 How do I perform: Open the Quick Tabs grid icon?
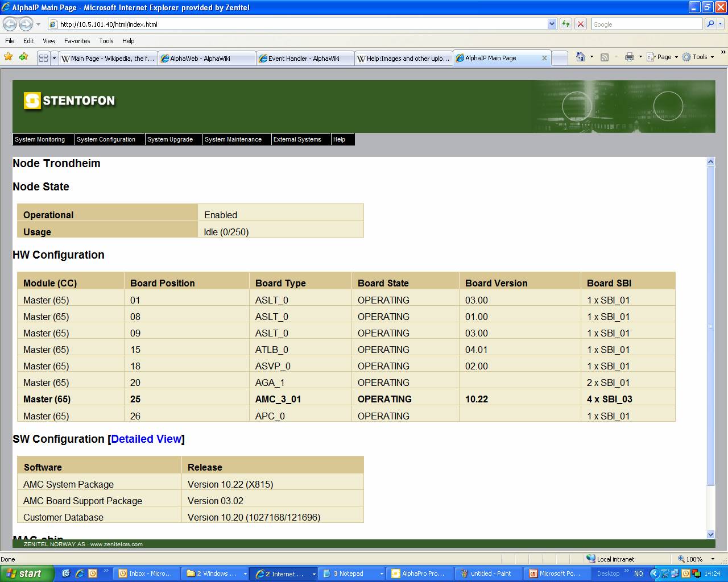(x=43, y=58)
